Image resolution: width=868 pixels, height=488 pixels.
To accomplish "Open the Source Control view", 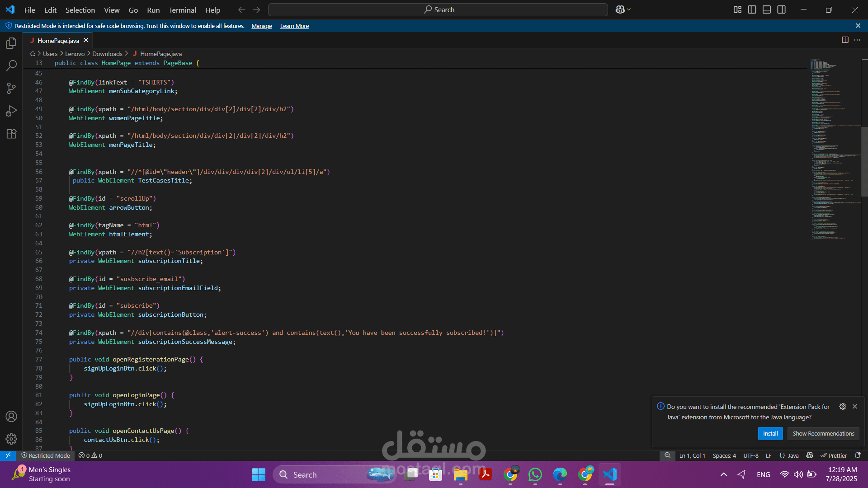I will 11,88.
